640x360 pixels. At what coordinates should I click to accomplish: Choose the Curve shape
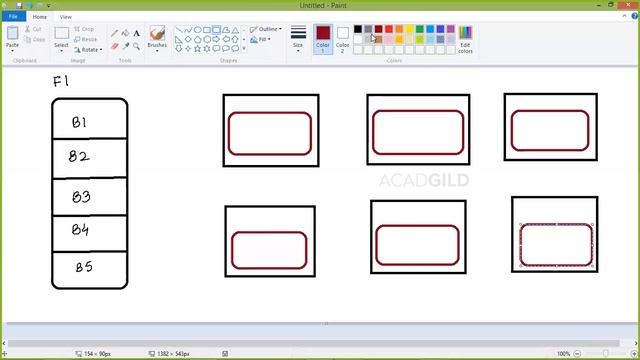pyautogui.click(x=188, y=30)
